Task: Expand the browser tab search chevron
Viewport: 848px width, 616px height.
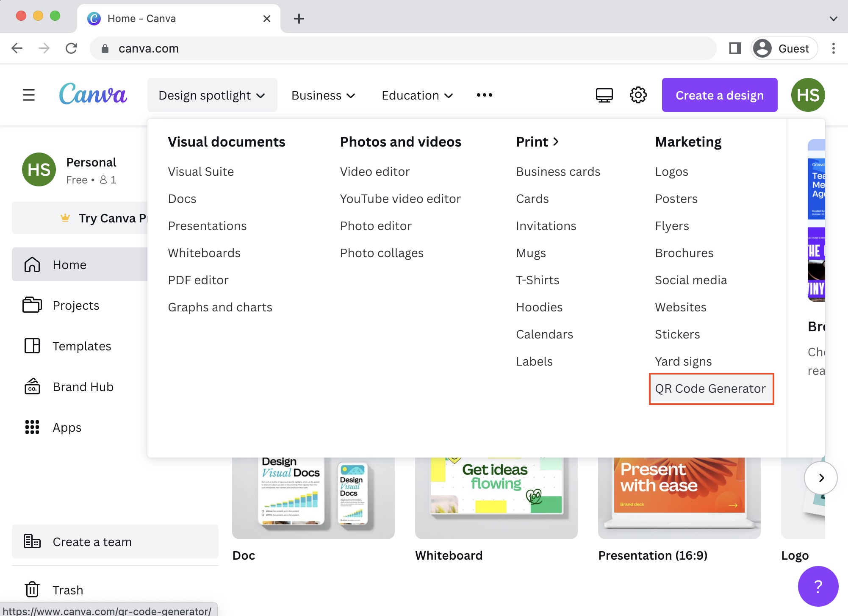Action: coord(833,19)
